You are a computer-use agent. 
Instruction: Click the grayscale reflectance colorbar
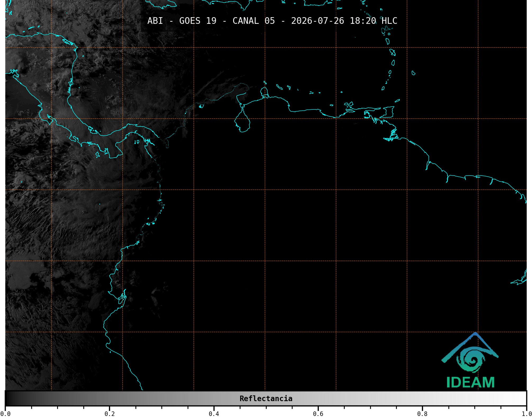click(x=266, y=398)
